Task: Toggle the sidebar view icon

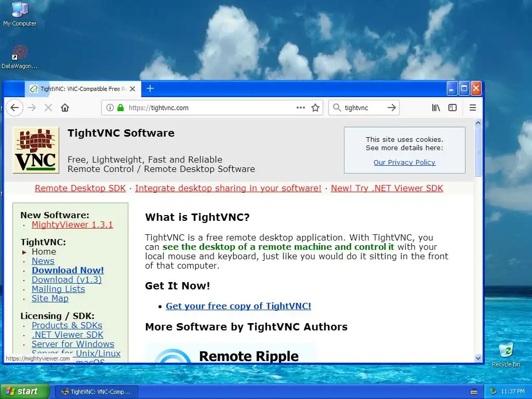Action: (x=453, y=108)
